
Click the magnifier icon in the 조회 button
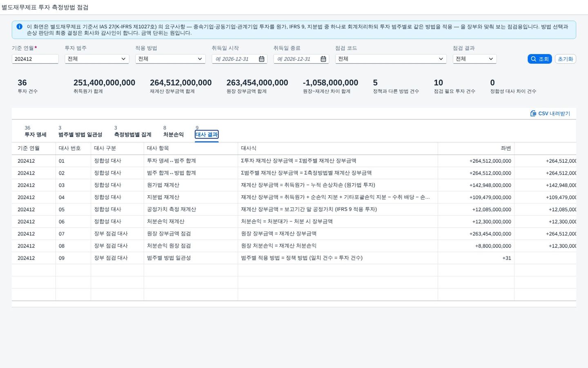(533, 59)
